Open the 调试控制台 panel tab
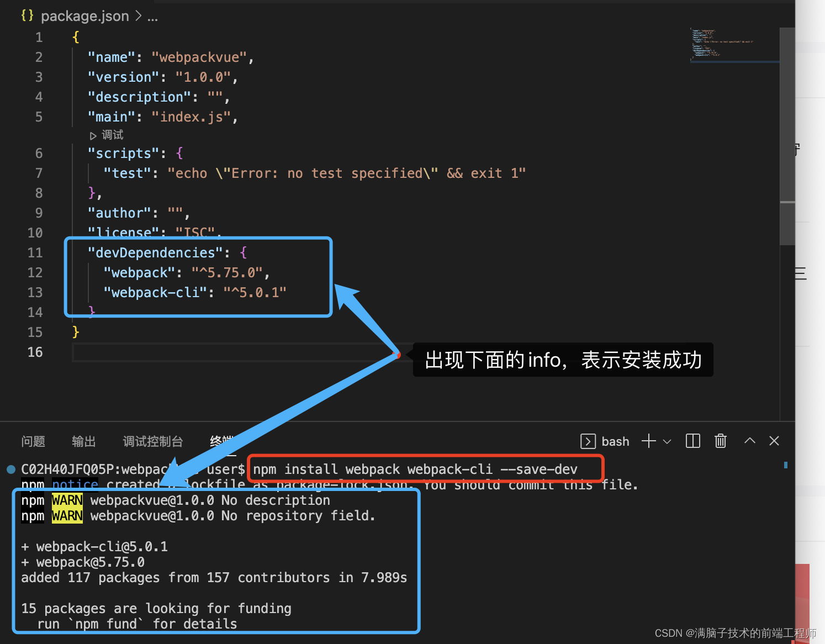825x644 pixels. pyautogui.click(x=153, y=441)
